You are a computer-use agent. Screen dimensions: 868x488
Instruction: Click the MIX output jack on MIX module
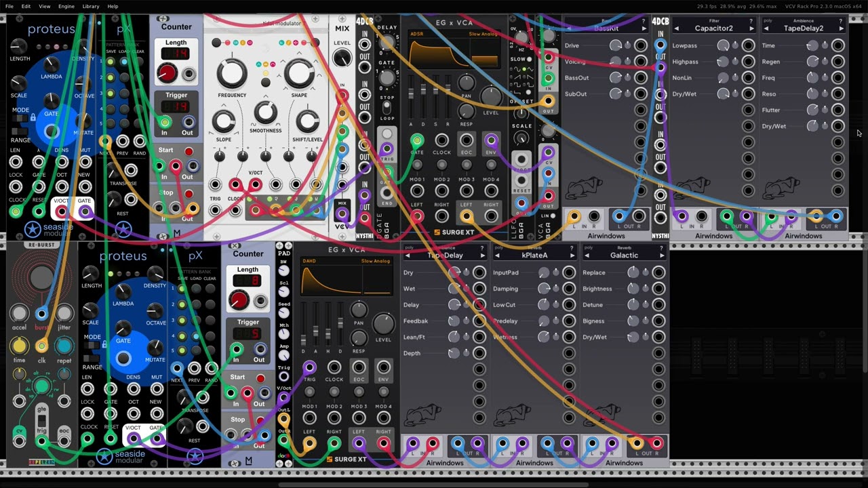click(x=342, y=214)
